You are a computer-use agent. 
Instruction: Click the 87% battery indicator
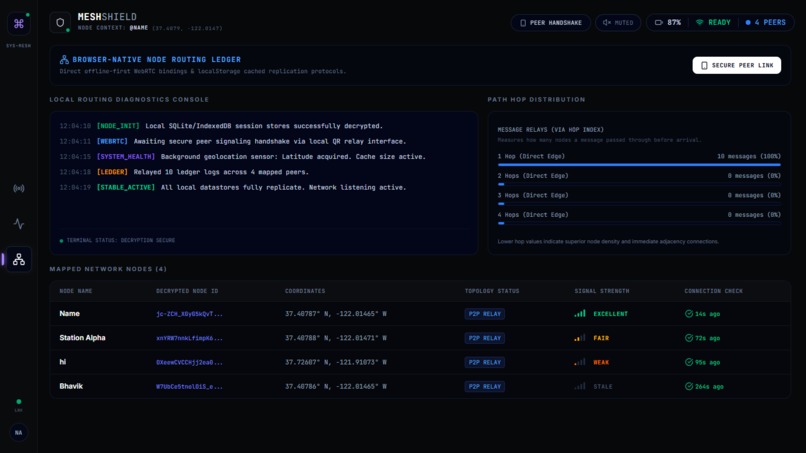(668, 23)
